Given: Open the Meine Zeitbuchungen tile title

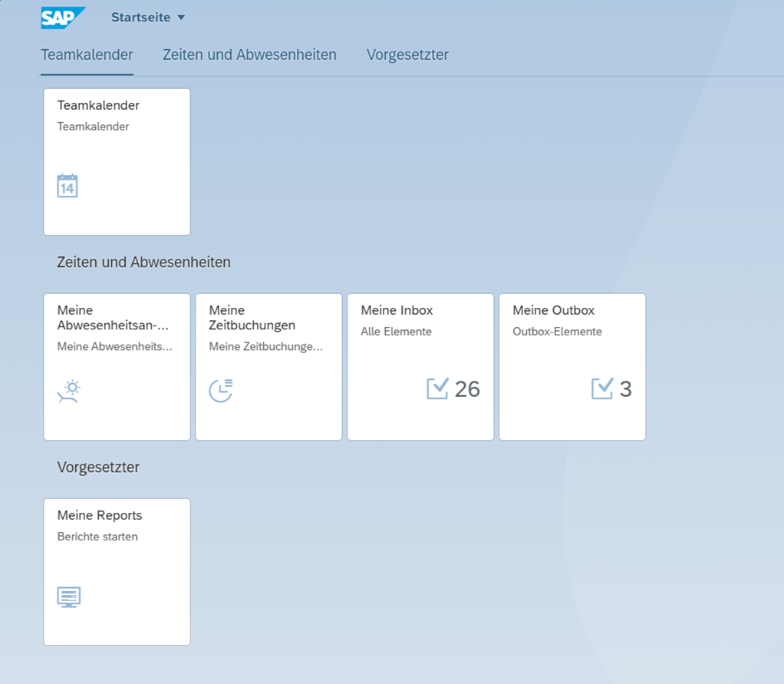Looking at the screenshot, I should (252, 318).
